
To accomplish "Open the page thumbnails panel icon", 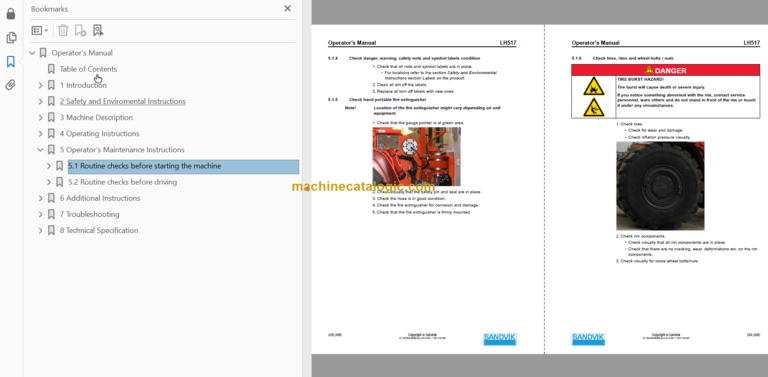I will click(x=11, y=38).
